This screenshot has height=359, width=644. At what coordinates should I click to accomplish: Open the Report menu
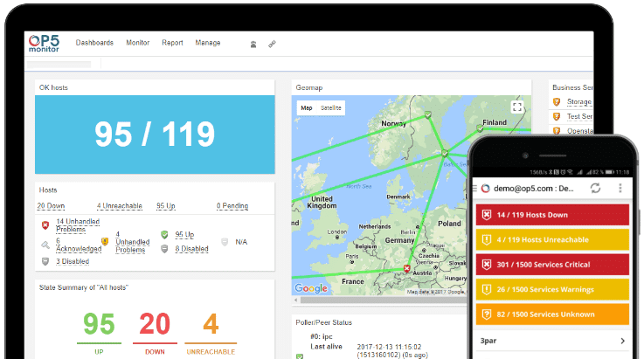click(172, 43)
